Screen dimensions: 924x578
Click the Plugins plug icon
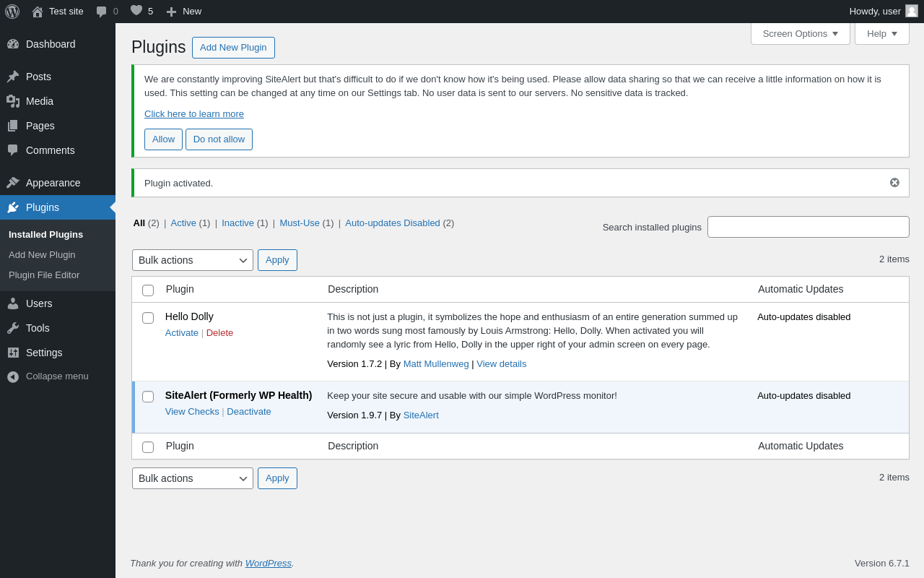(x=13, y=207)
